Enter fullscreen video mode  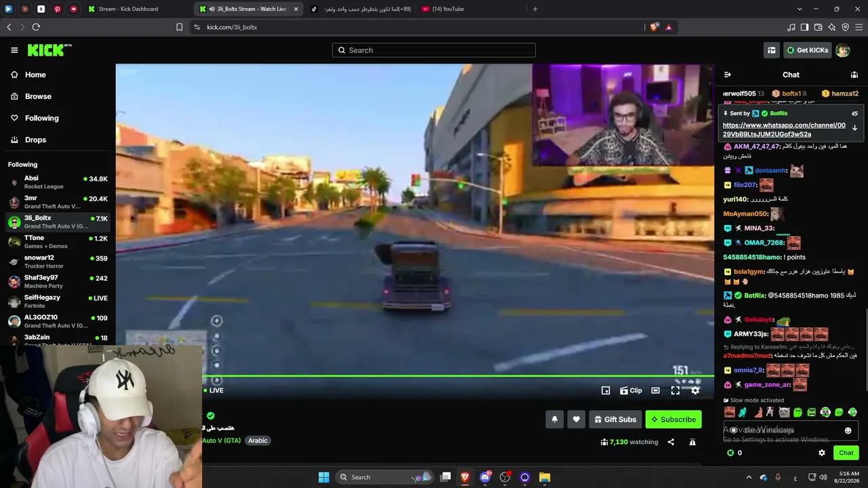tap(675, 390)
